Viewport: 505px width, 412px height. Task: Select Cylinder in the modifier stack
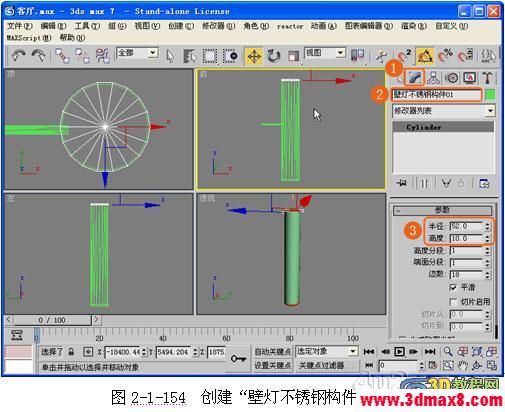(443, 127)
